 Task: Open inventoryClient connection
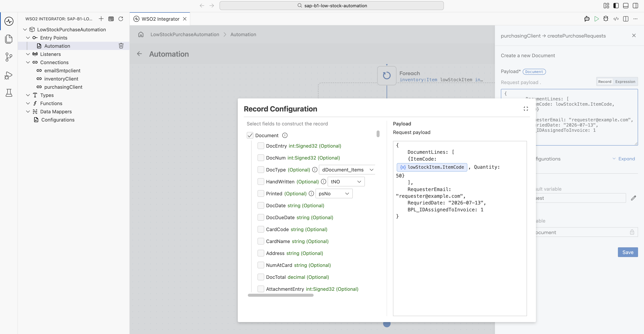point(61,79)
